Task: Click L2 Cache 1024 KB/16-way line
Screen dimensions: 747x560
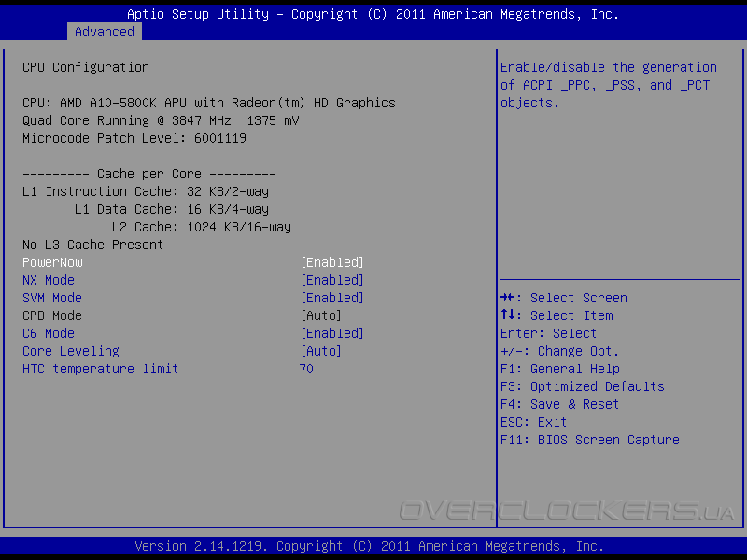Action: [202, 227]
